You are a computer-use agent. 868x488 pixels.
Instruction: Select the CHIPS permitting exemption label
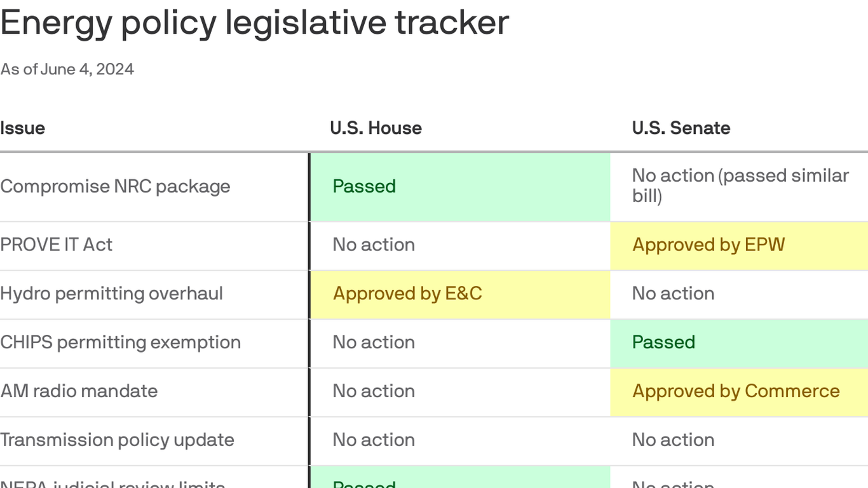point(120,342)
